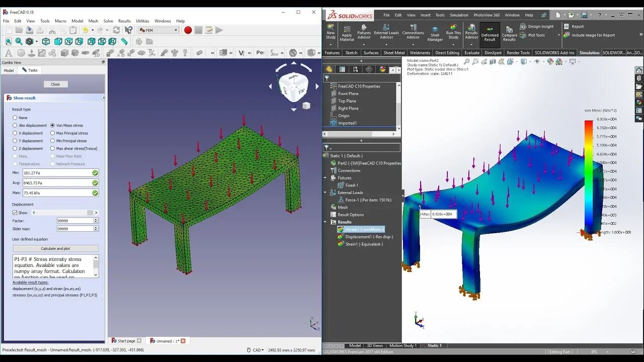
Task: Open SolidWorks Shell Manager
Action: pos(435,34)
